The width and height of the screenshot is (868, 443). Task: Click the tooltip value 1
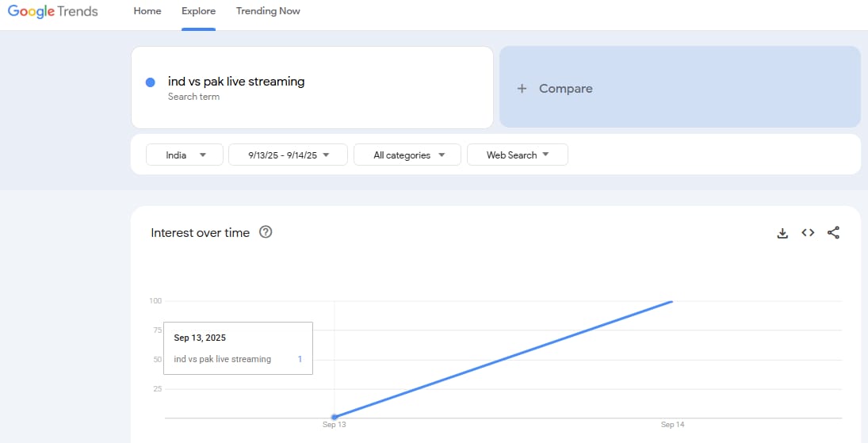(x=300, y=359)
